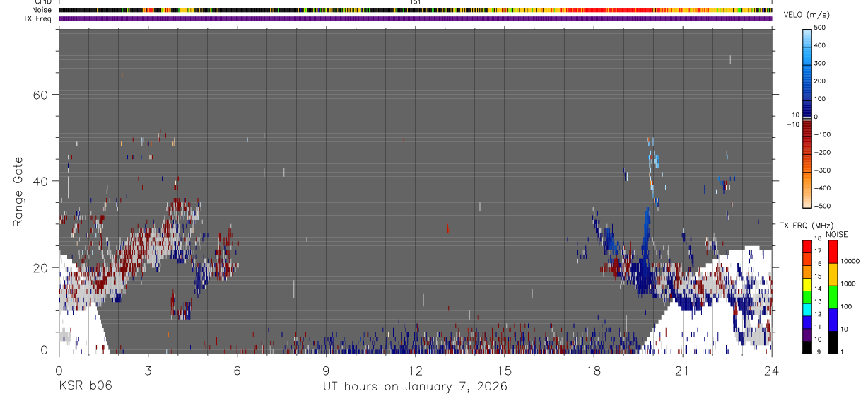Image resolution: width=868 pixels, height=401 pixels.
Task: Select the Noise strip above the plot
Action: coord(415,10)
